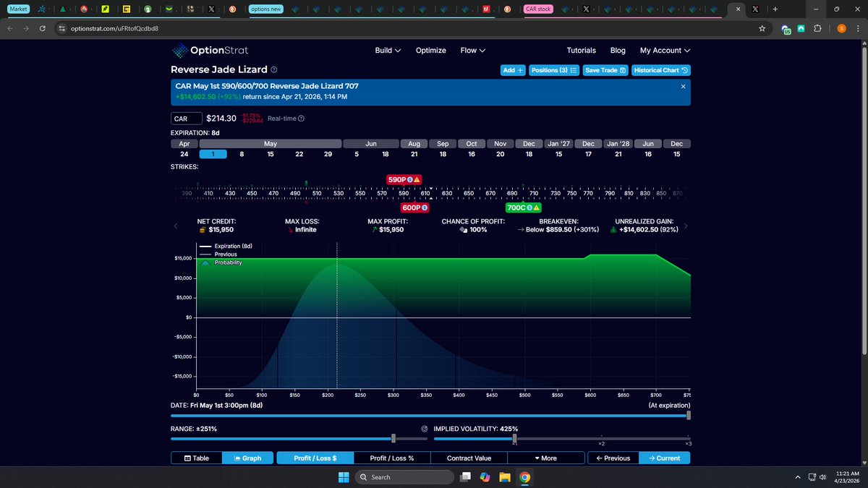868x488 pixels.
Task: Select the May 8 expiration date
Action: click(x=242, y=154)
